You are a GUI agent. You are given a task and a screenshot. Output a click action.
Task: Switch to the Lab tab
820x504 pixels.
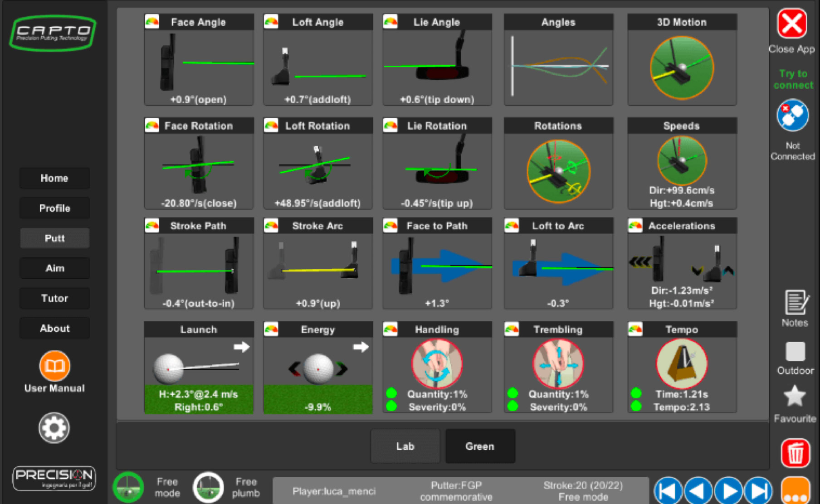click(x=405, y=446)
